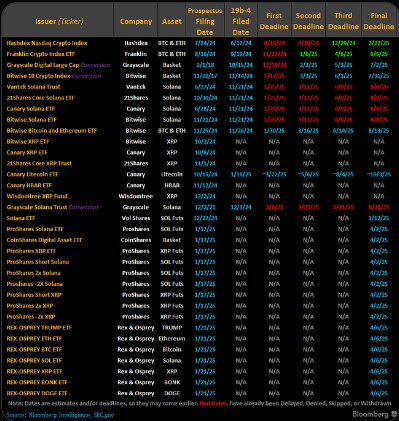This screenshot has width=399, height=421.
Task: Click the Grayscale Solana Trust issuer name
Action: [37, 207]
